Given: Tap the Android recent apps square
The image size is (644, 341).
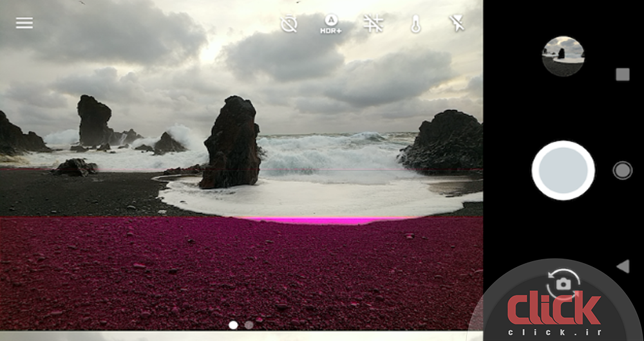Looking at the screenshot, I should click(x=622, y=75).
